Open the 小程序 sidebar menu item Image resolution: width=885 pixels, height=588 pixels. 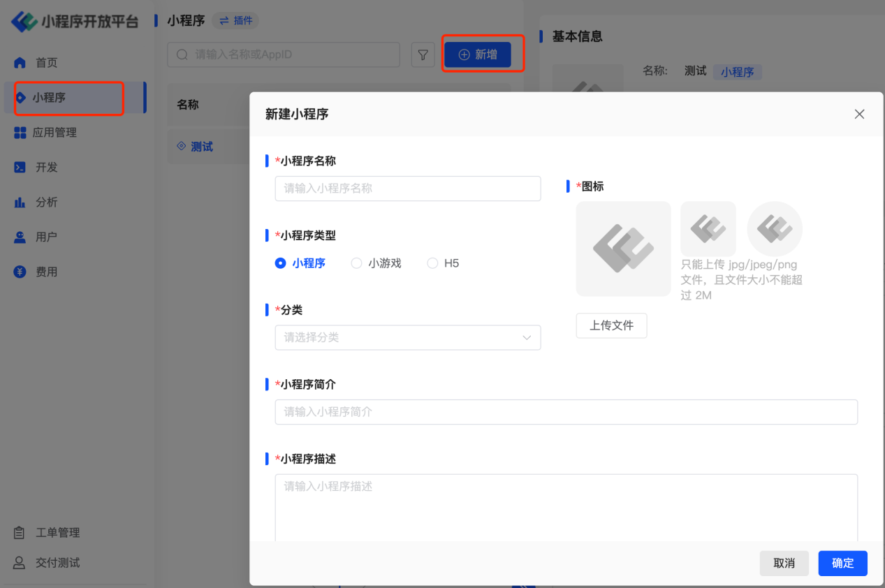[x=49, y=98]
